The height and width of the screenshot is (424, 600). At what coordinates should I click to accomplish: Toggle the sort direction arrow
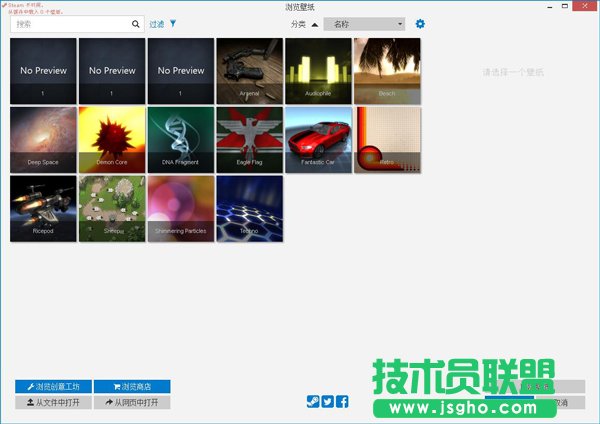click(x=314, y=24)
